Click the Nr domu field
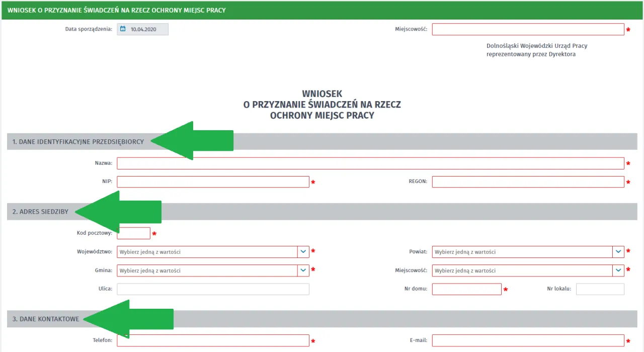The image size is (644, 352). click(x=466, y=289)
